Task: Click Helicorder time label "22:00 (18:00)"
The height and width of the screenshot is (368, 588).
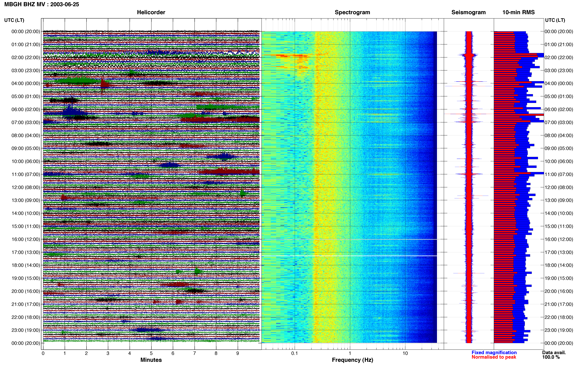Action: click(x=26, y=317)
